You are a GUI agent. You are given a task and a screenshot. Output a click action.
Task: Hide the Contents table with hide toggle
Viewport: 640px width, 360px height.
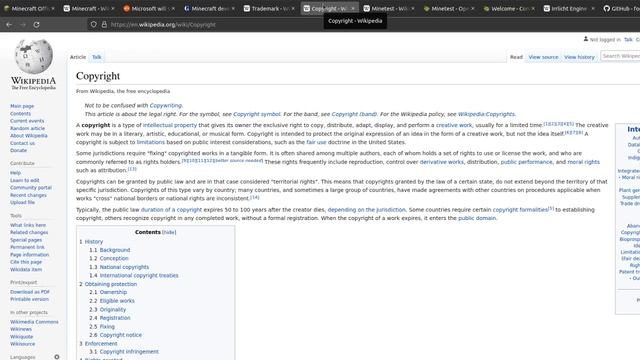pos(169,232)
